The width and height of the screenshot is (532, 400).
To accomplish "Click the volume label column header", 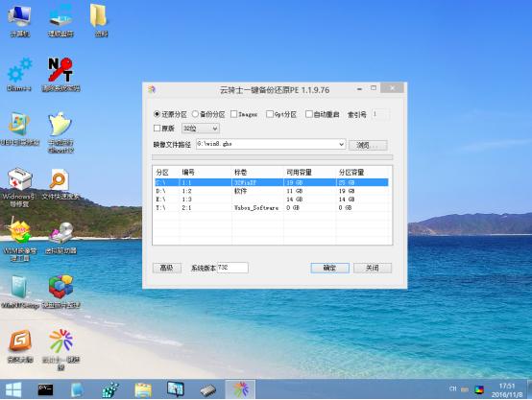I will 241,173.
